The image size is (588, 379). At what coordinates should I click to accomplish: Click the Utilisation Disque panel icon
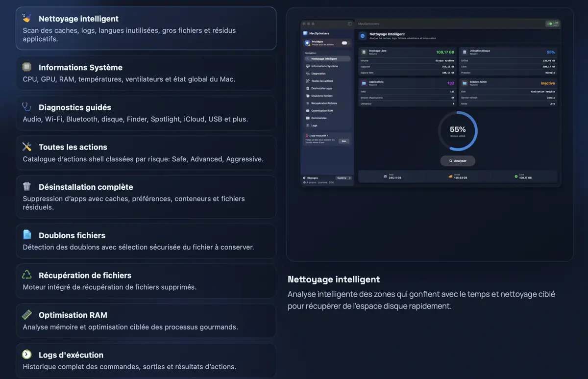465,52
